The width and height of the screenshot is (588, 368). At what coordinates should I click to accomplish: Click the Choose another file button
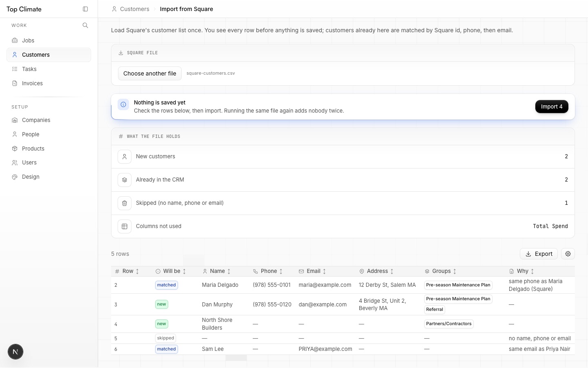coord(150,73)
